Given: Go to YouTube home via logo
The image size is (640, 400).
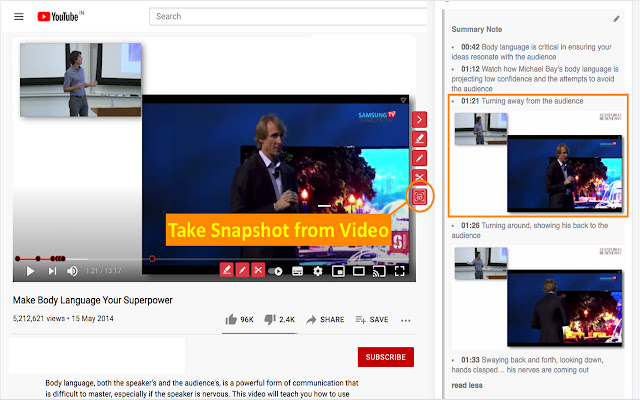Looking at the screenshot, I should [x=60, y=16].
